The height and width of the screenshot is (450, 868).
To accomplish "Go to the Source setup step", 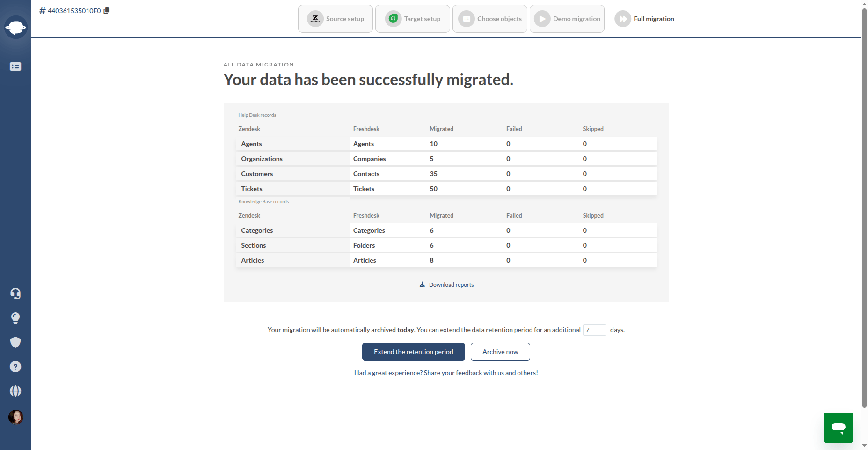I will (336, 19).
